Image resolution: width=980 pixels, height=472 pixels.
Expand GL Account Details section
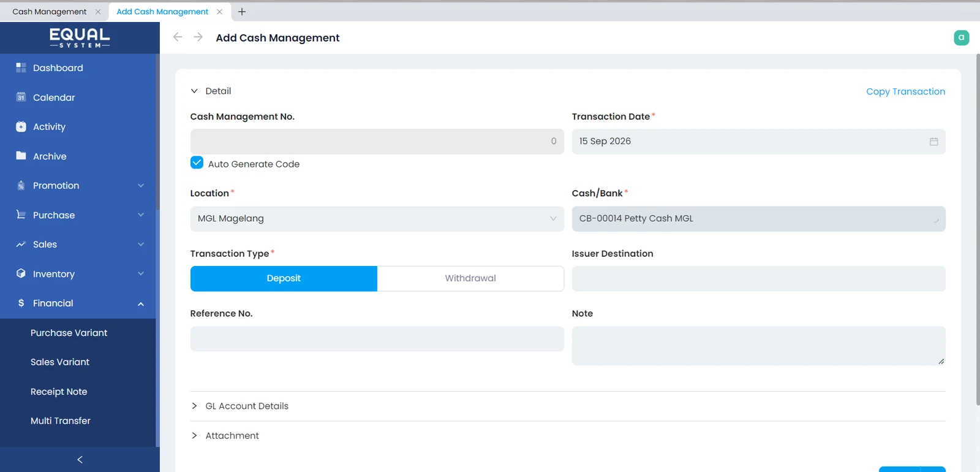194,406
